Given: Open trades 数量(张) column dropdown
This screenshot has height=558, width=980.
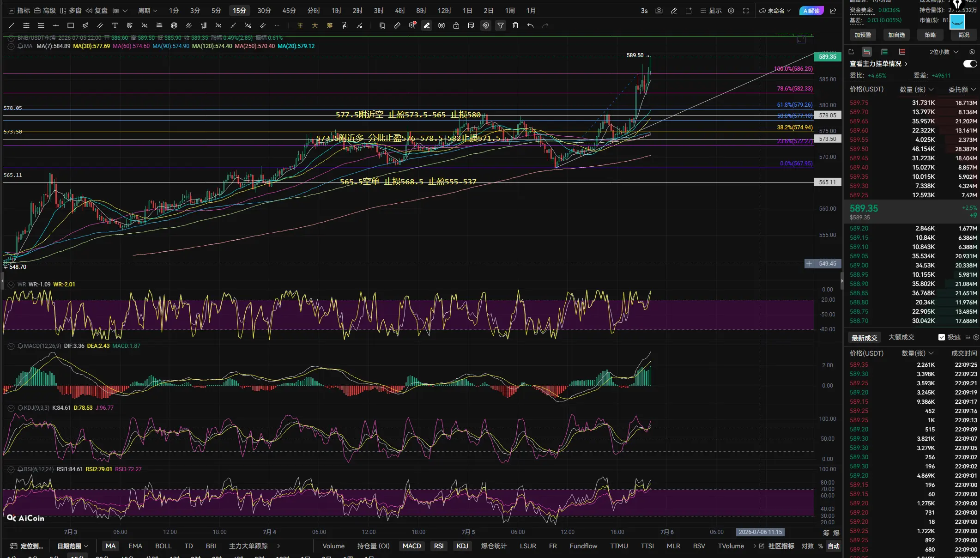Looking at the screenshot, I should (x=917, y=353).
